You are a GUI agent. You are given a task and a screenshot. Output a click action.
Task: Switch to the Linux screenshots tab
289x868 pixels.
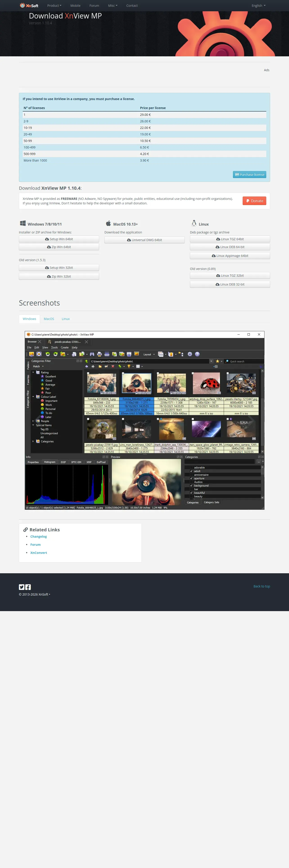[65, 319]
